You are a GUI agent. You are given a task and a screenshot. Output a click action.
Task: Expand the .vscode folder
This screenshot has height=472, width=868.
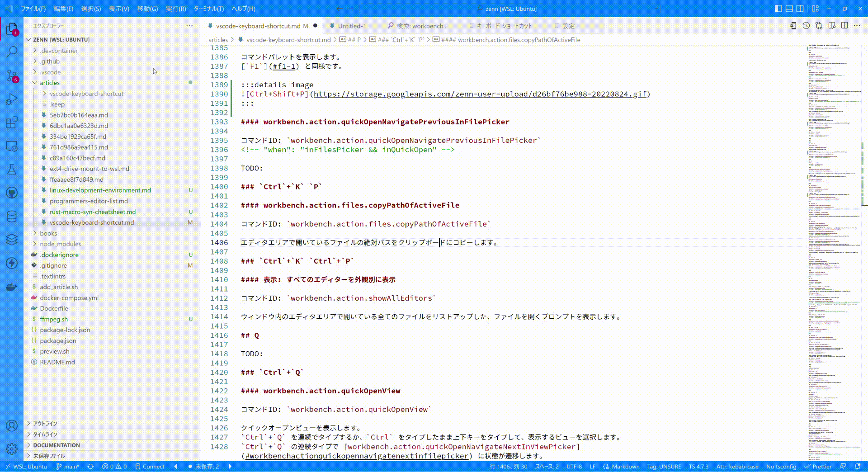(112, 72)
